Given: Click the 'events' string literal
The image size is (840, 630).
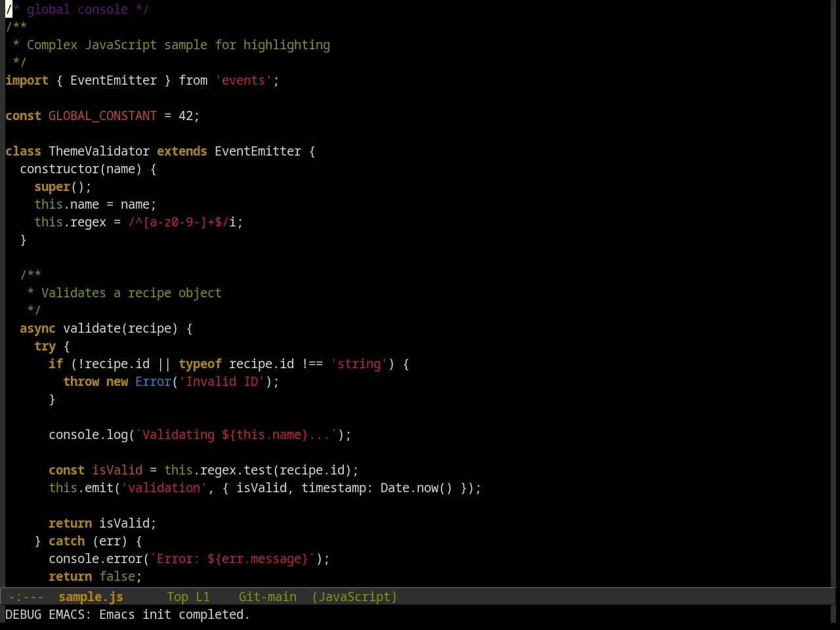Looking at the screenshot, I should 243,80.
